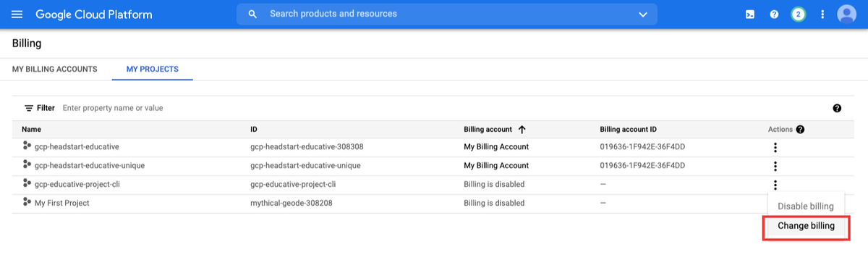Click the Filter list icon
Image resolution: width=868 pixels, height=263 pixels.
29,108
